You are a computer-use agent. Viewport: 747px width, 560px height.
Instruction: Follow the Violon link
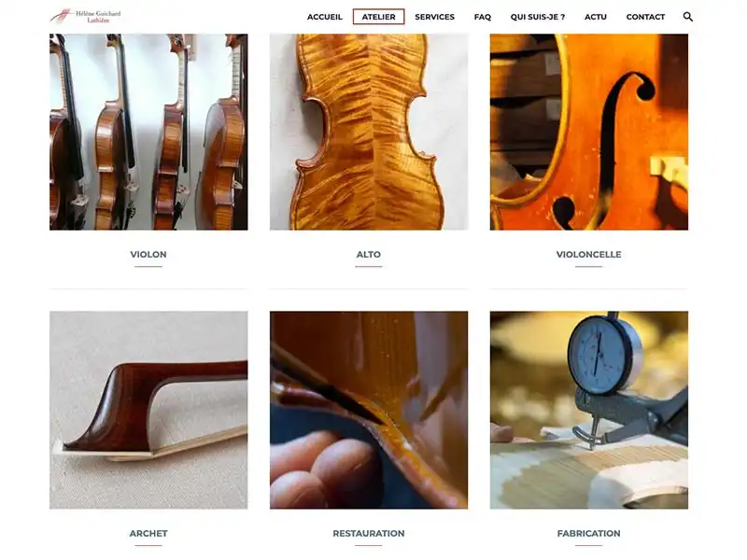pyautogui.click(x=148, y=254)
